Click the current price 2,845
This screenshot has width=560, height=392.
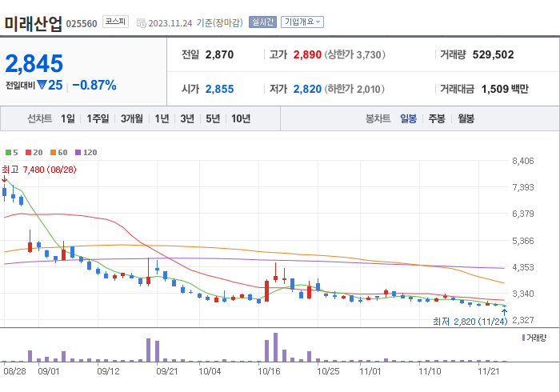click(x=34, y=63)
